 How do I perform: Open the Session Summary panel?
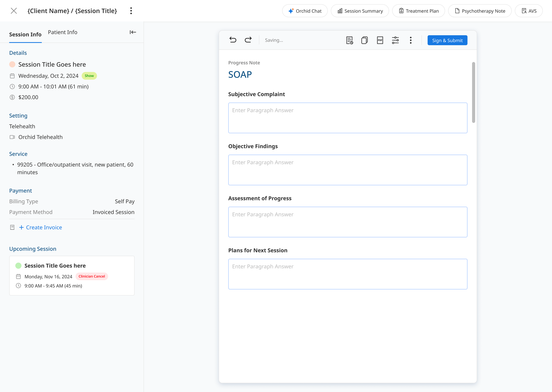[x=360, y=11]
